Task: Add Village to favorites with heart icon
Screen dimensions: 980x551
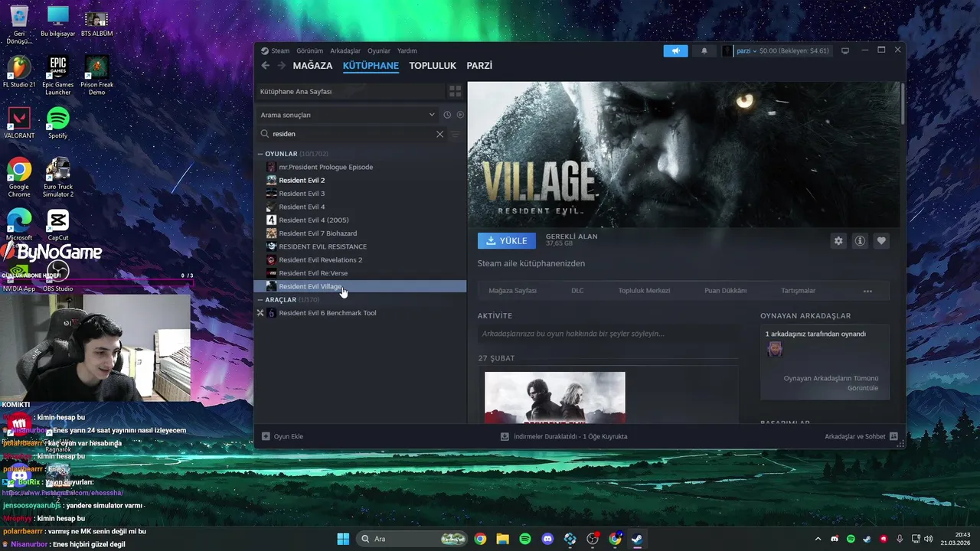Action: tap(881, 240)
